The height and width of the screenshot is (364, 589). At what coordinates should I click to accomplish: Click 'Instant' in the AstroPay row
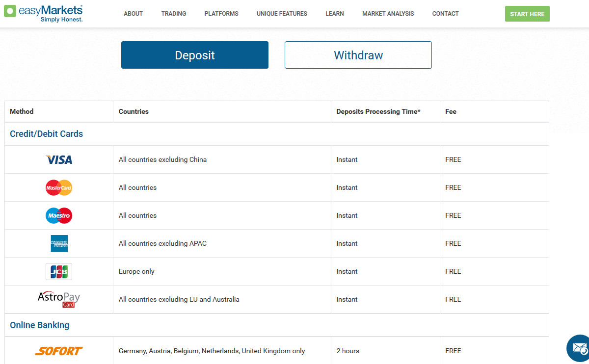[x=347, y=299]
